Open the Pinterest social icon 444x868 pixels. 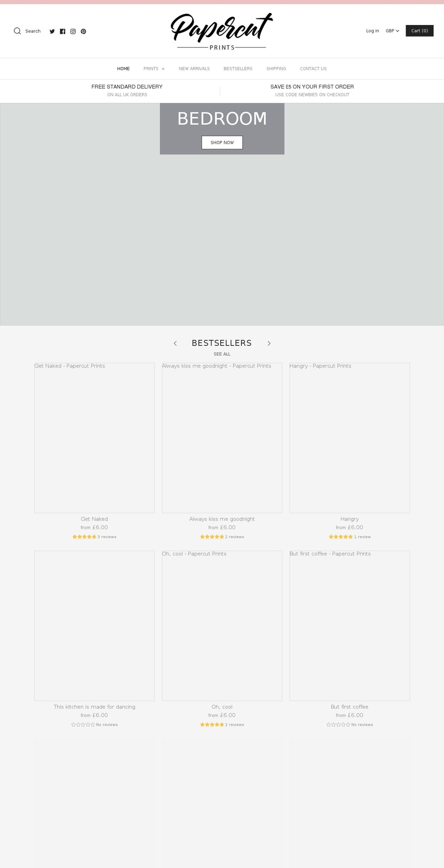pos(83,31)
